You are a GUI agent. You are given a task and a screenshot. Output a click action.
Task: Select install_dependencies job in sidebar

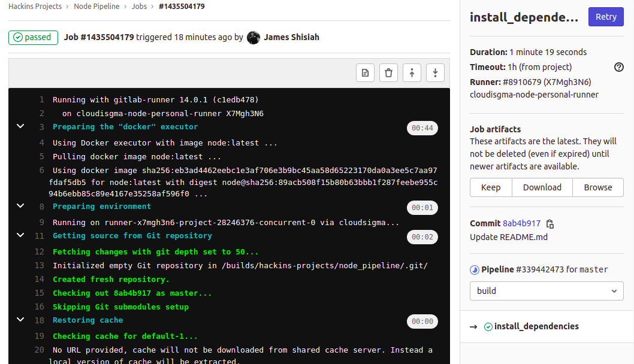pos(536,326)
